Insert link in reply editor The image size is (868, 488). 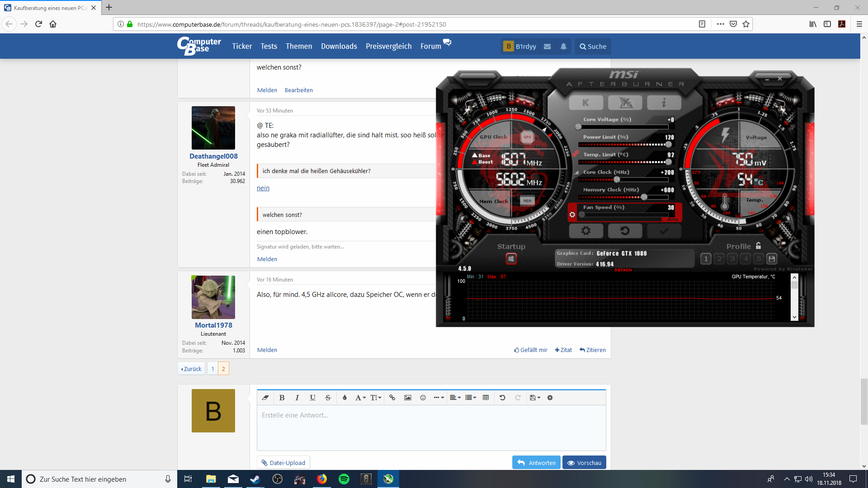coord(392,398)
